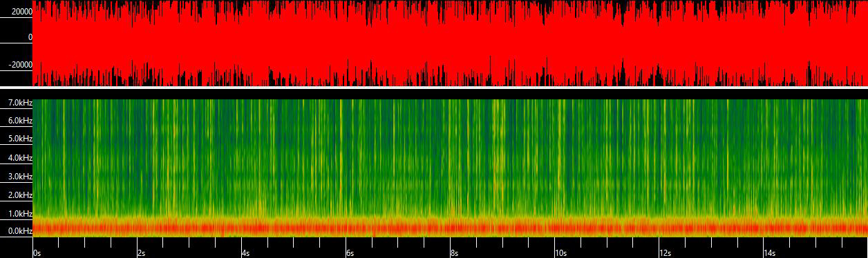Click the 6s mark on the time axis

[350, 253]
